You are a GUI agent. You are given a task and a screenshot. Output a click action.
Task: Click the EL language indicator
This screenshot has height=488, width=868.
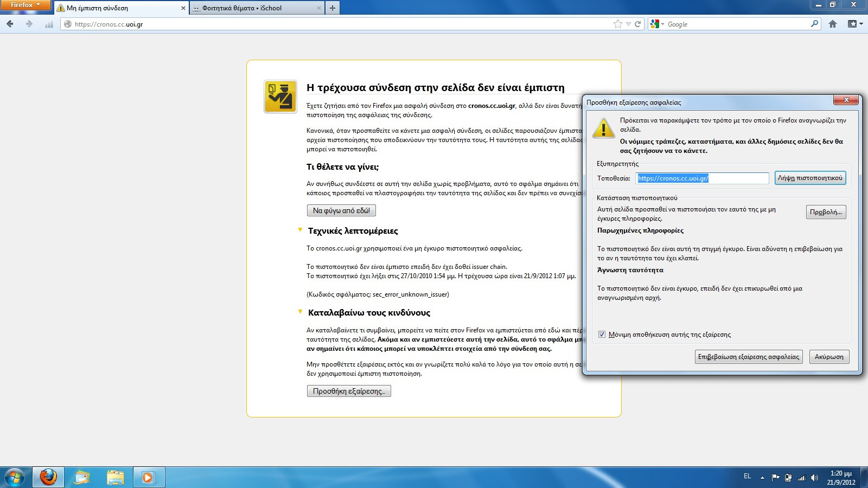[747, 476]
